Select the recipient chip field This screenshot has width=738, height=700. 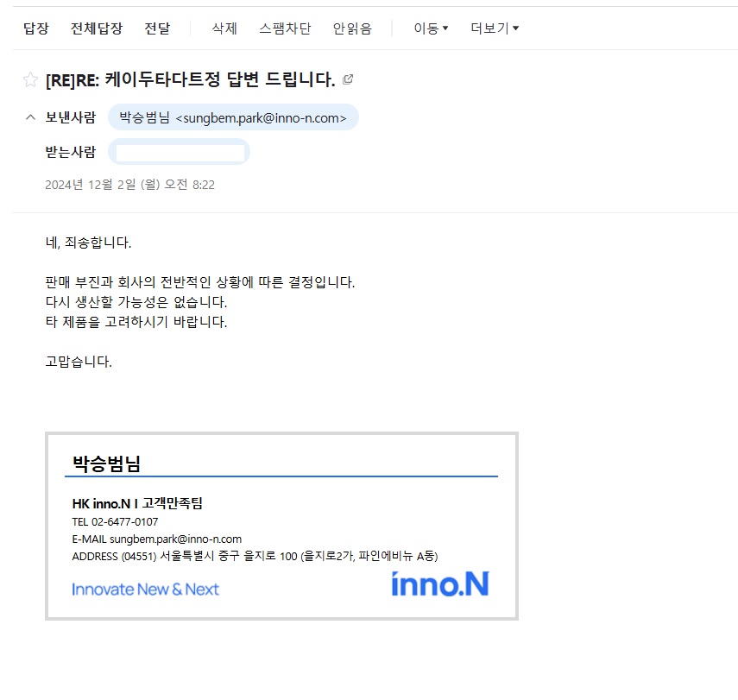point(179,152)
